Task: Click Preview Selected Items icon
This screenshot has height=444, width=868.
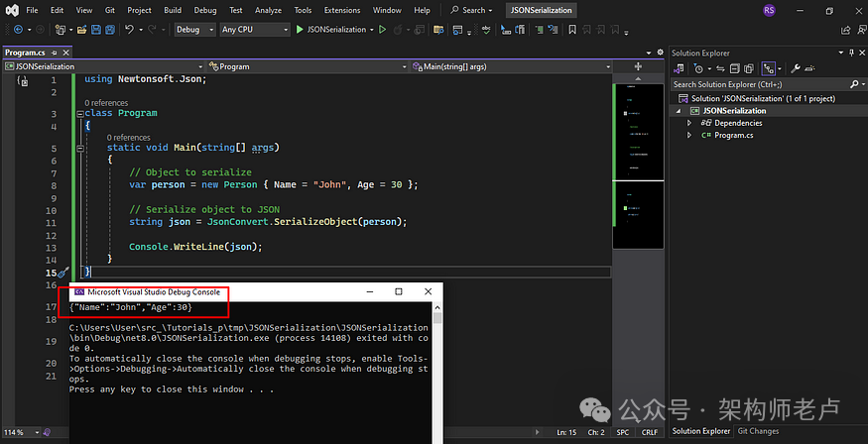Action: (809, 69)
